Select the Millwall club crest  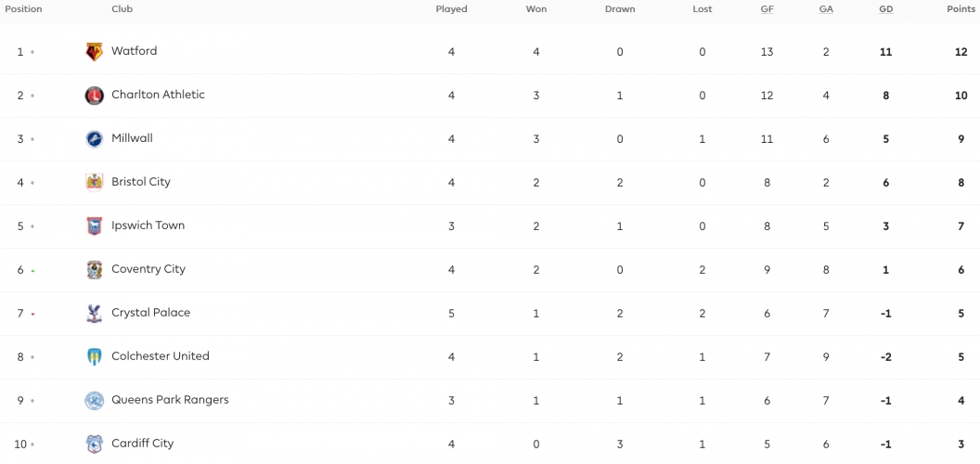coord(94,139)
